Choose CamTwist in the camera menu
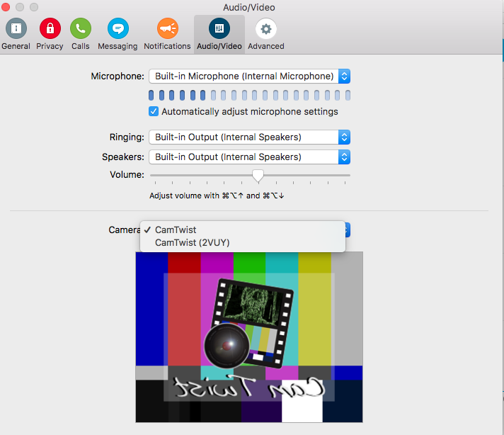The height and width of the screenshot is (435, 504). click(243, 230)
